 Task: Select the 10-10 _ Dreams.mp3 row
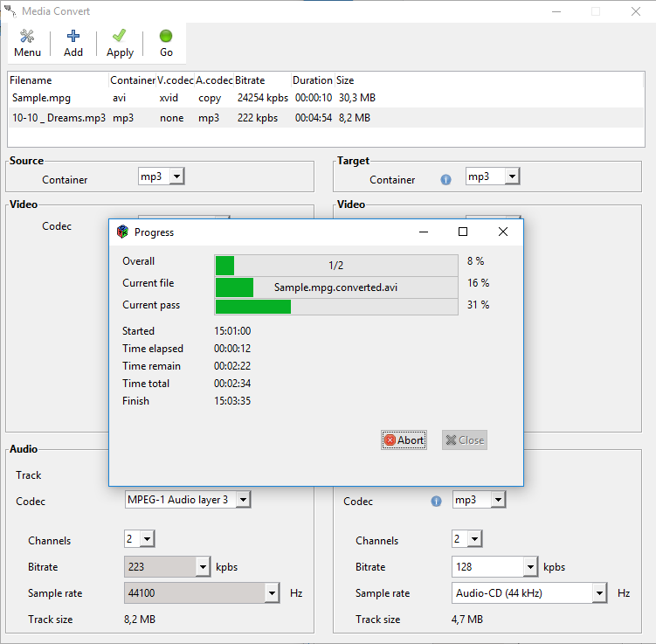[326, 118]
